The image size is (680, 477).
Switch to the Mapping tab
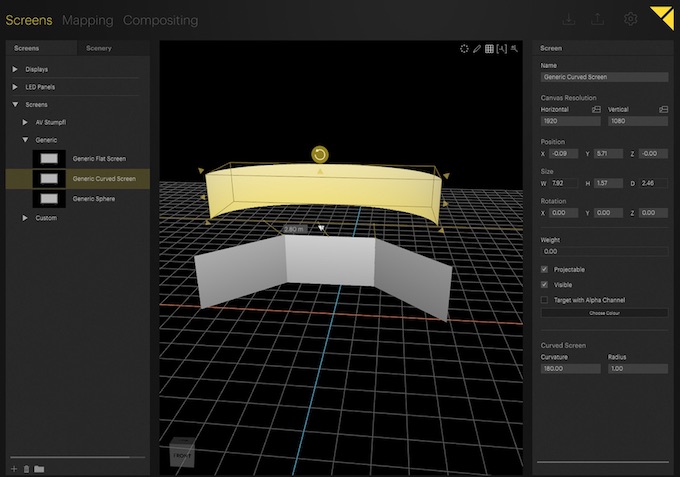click(x=88, y=20)
